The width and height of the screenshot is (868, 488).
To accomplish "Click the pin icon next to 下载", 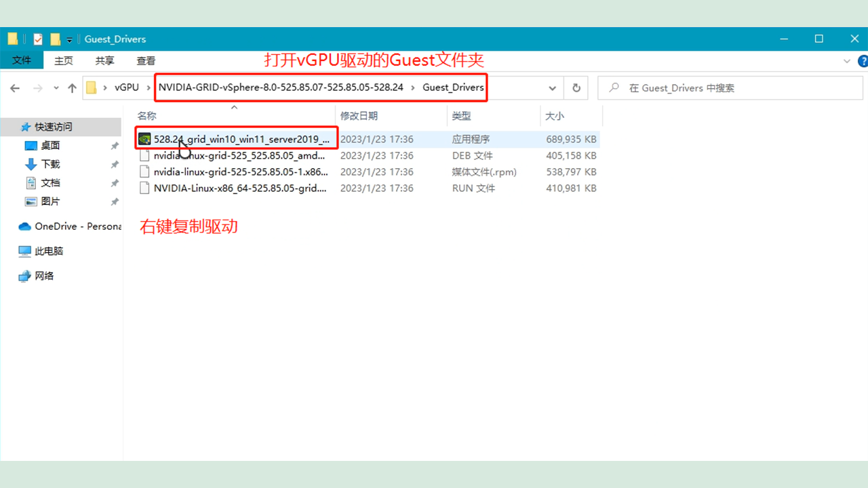I will tap(115, 165).
